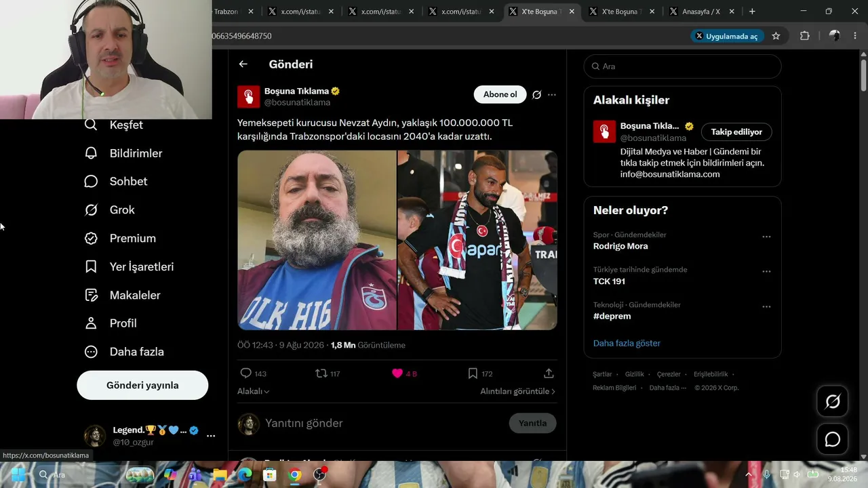Open Sohbet messages in the sidebar
The width and height of the screenshot is (868, 488).
[115, 182]
